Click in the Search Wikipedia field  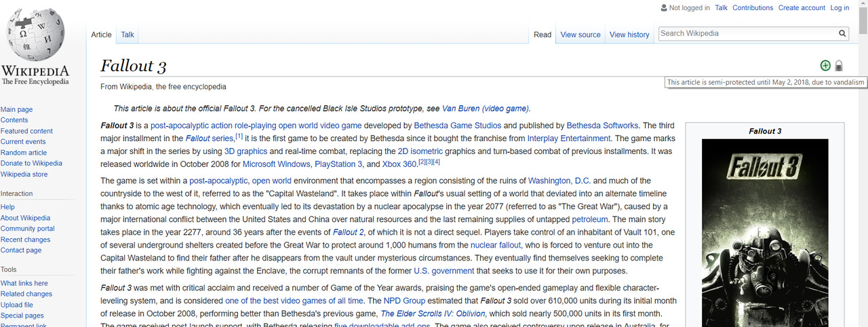(x=746, y=33)
